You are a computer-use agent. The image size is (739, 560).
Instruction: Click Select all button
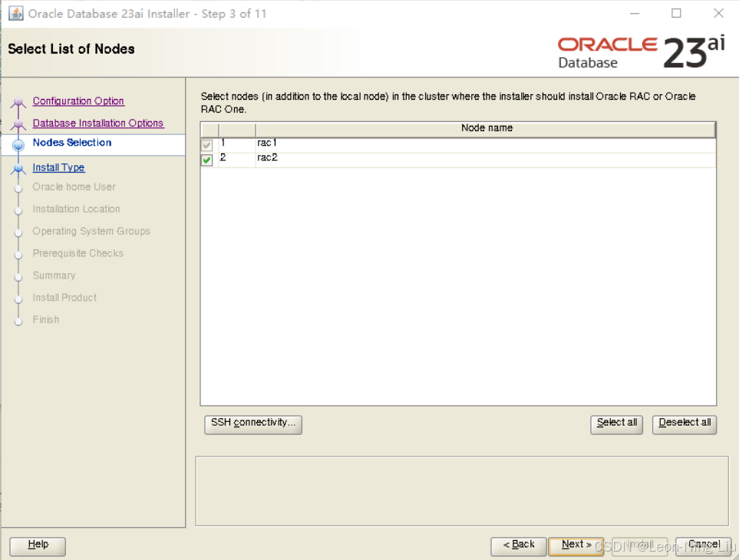coord(616,424)
